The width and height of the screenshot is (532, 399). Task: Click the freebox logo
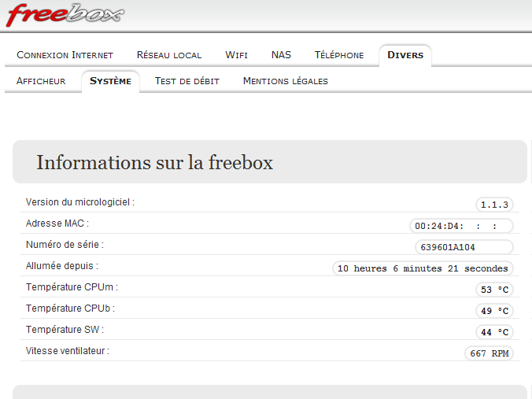point(65,15)
